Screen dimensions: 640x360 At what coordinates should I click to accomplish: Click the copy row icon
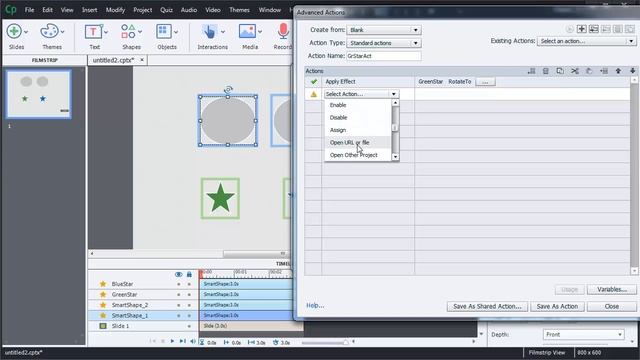pos(560,71)
